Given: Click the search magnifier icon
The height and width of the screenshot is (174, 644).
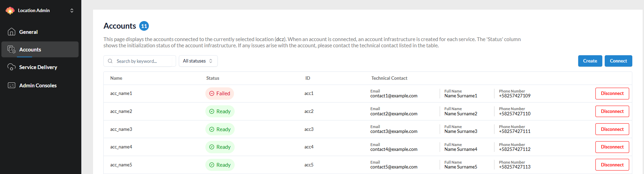Looking at the screenshot, I should 110,61.
